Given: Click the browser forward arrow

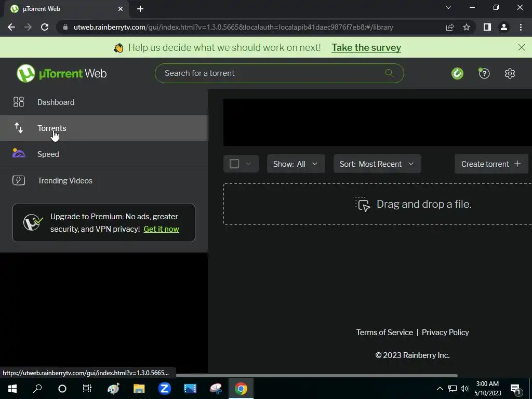Looking at the screenshot, I should tap(28, 27).
